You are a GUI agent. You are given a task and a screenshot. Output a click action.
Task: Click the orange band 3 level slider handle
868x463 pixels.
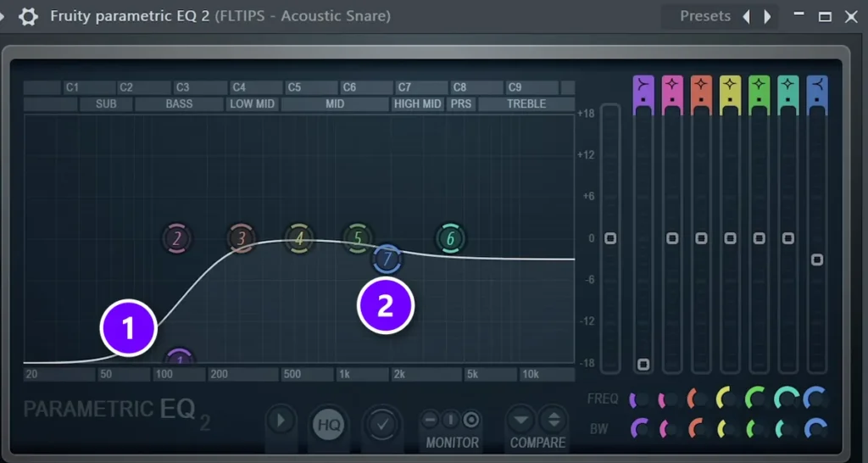click(701, 238)
